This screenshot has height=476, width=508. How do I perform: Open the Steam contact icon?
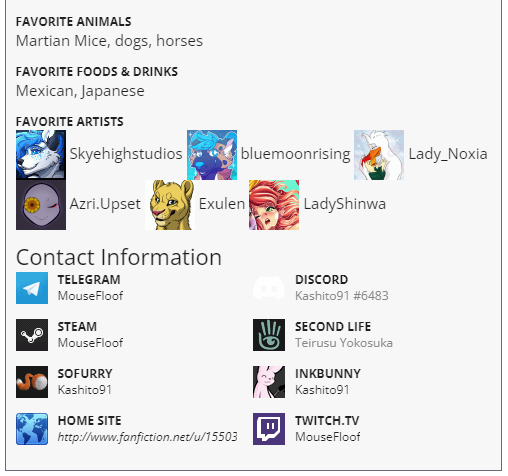point(32,335)
